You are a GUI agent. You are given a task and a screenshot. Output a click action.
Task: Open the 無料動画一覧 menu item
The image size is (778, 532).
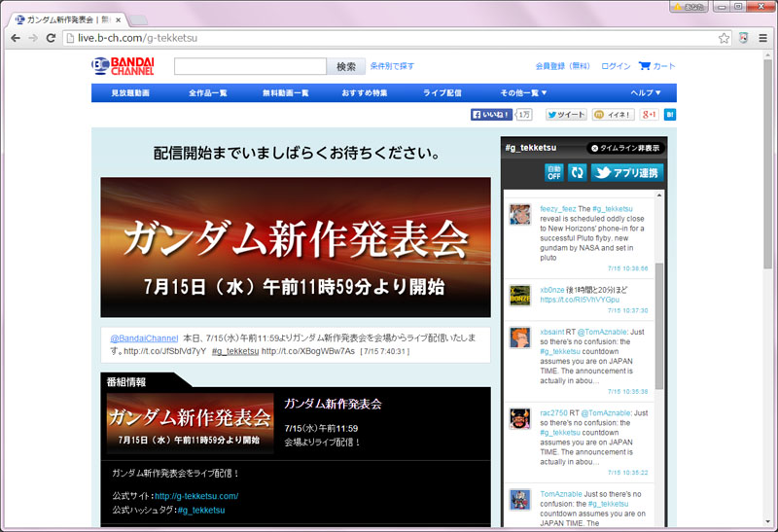[x=285, y=92]
